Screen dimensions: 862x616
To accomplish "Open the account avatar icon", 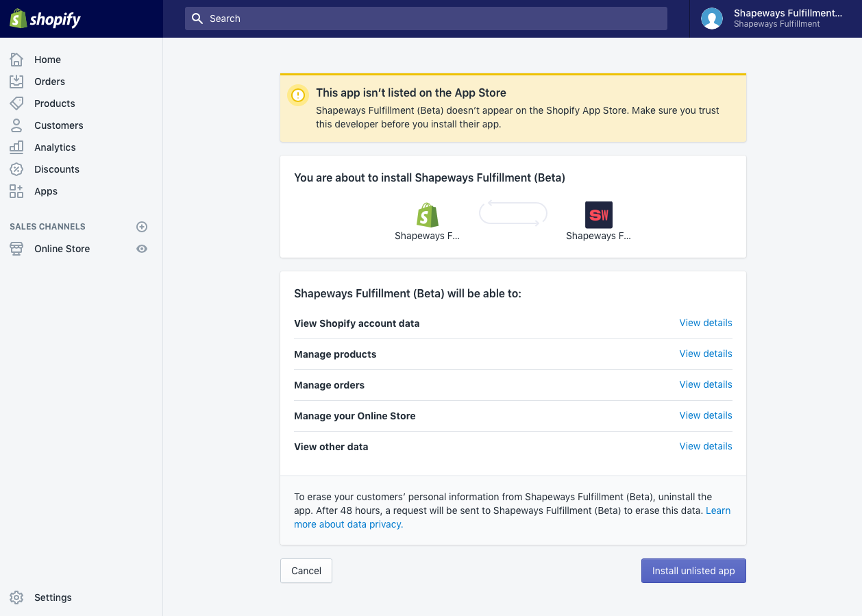I will pos(712,19).
